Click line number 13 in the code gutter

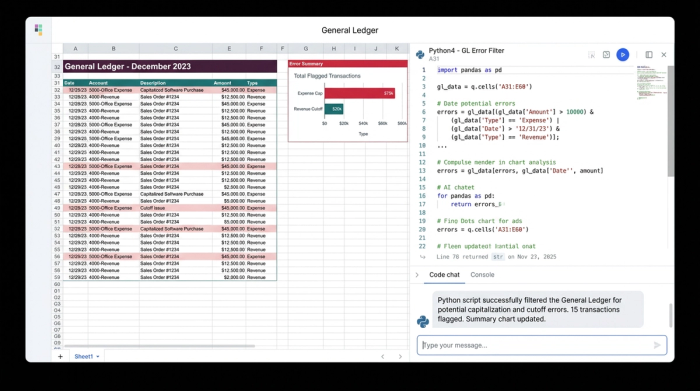click(x=422, y=171)
